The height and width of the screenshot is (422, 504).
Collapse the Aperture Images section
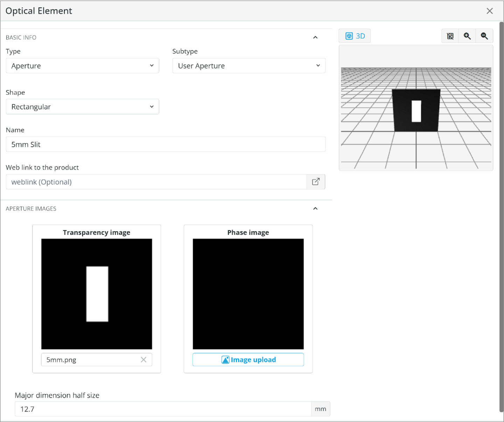tap(315, 209)
